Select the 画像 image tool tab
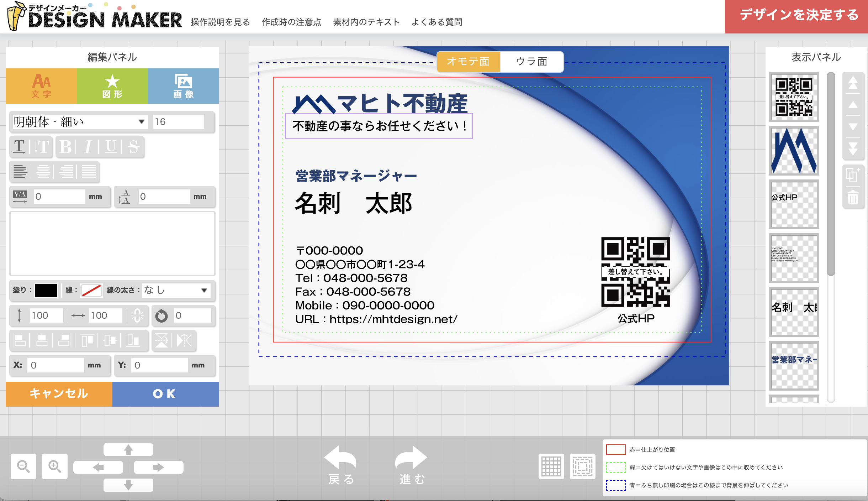Screen dimensions: 868x501 coord(184,86)
